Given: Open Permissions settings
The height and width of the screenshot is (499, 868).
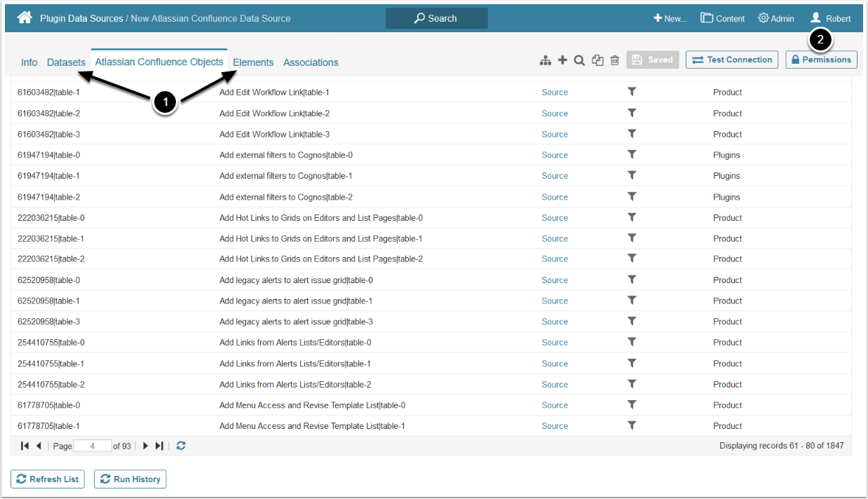Looking at the screenshot, I should [821, 60].
